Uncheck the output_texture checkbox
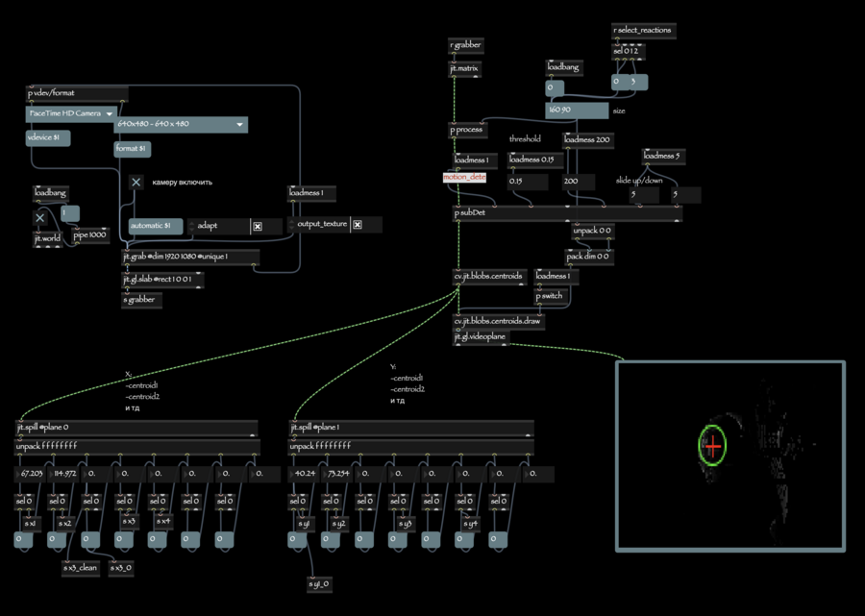This screenshot has width=865, height=616. point(358,225)
